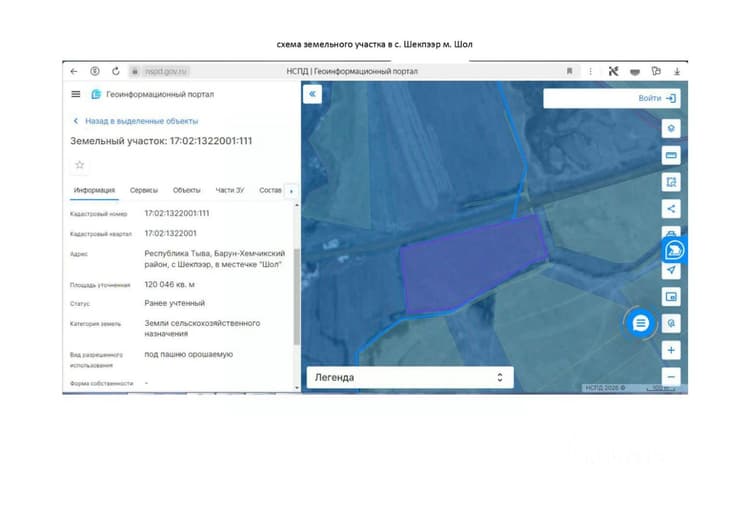Viewport: 750px width, 530px height.
Task: Click the cadastral quarter value 17:02:1322001
Action: pyautogui.click(x=170, y=233)
